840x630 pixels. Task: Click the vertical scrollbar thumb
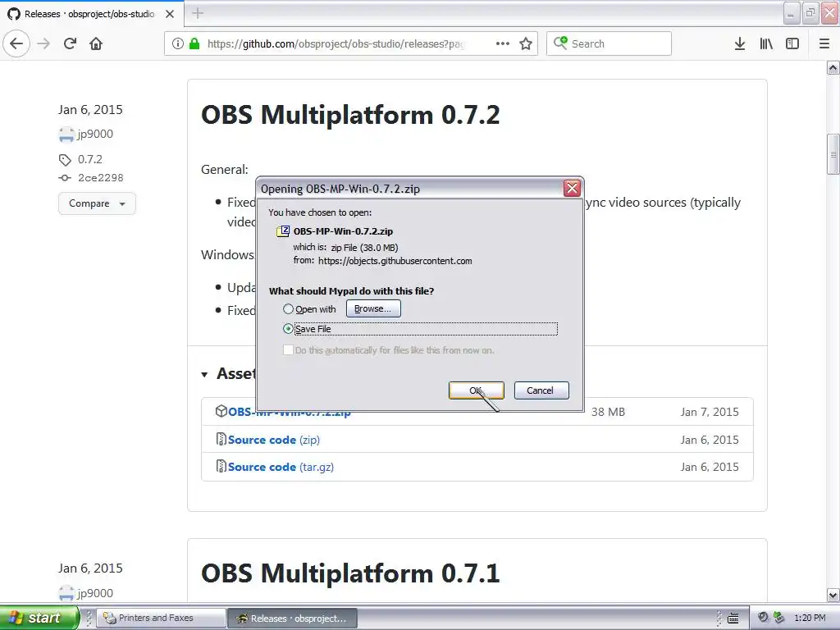pos(833,154)
